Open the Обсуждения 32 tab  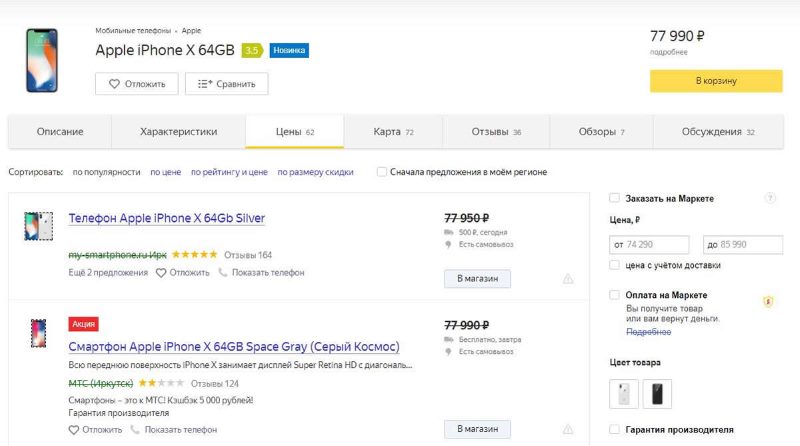click(718, 132)
